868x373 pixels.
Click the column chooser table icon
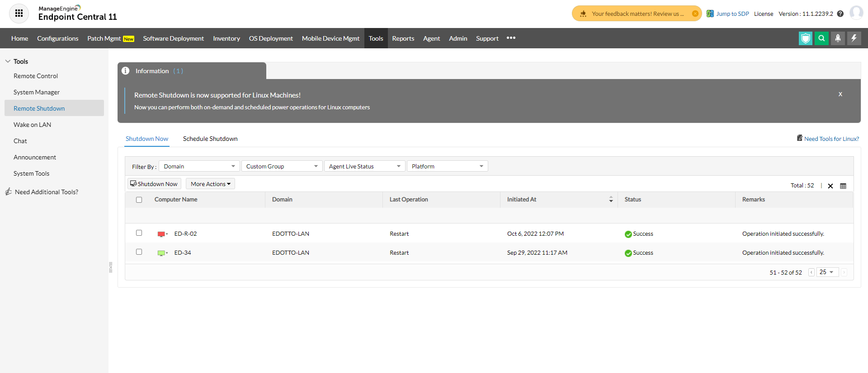(843, 186)
